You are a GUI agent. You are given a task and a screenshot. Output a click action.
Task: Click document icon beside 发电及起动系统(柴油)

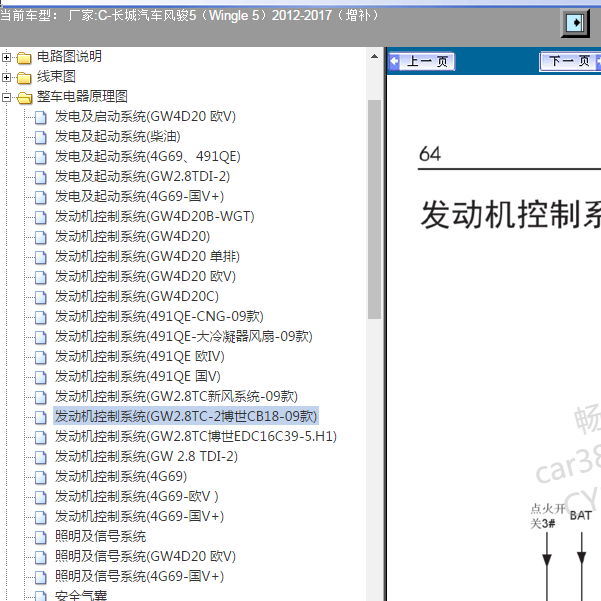(41, 137)
